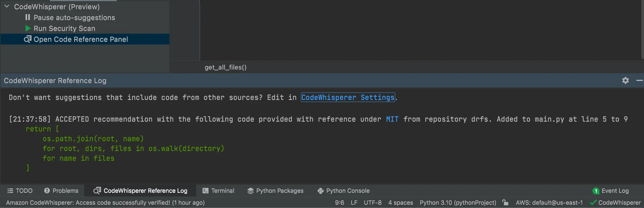Click the 9:6 cursor position indicator
The width and height of the screenshot is (644, 208).
point(339,203)
